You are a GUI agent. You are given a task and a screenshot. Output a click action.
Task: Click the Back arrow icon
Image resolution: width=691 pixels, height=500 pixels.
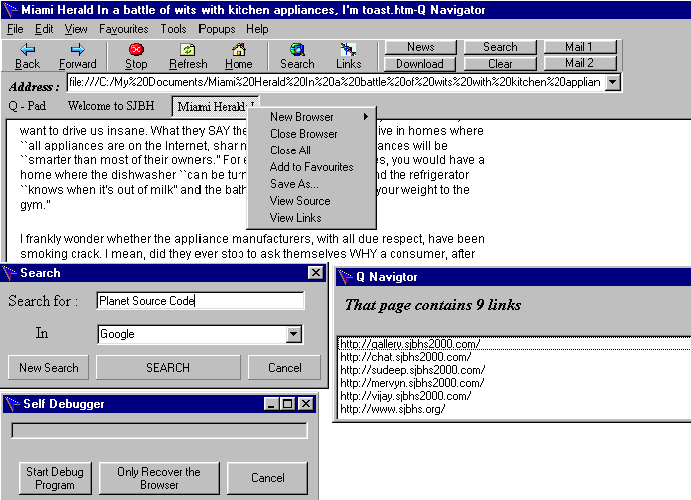coord(28,49)
